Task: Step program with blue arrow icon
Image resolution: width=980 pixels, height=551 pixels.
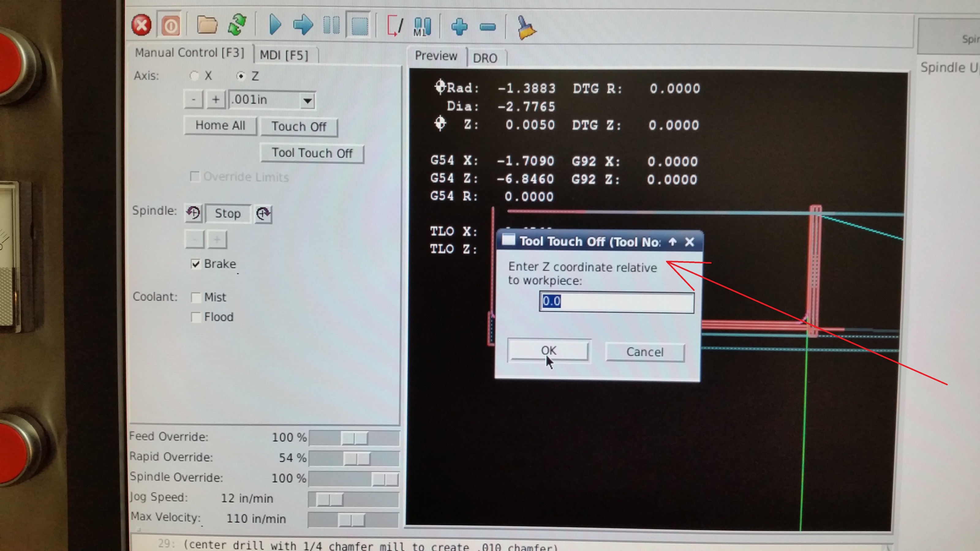Action: click(303, 25)
